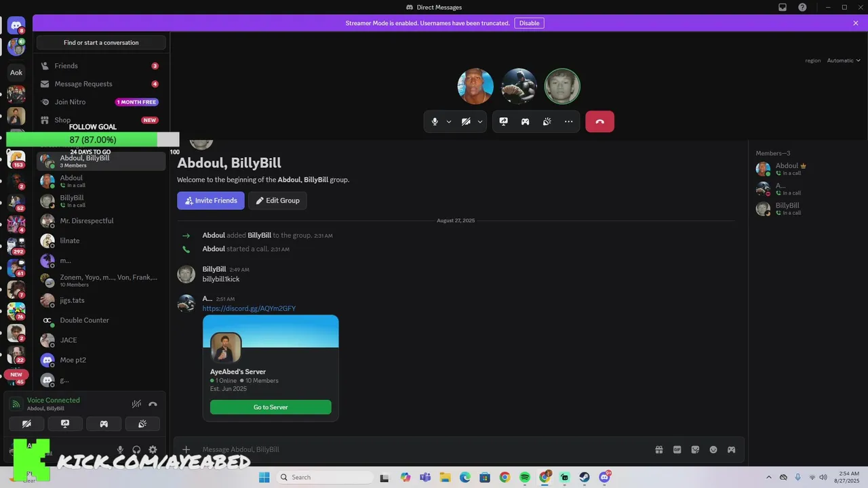Mute microphone in the call controls
Viewport: 868px width, 488px height.
pos(435,121)
